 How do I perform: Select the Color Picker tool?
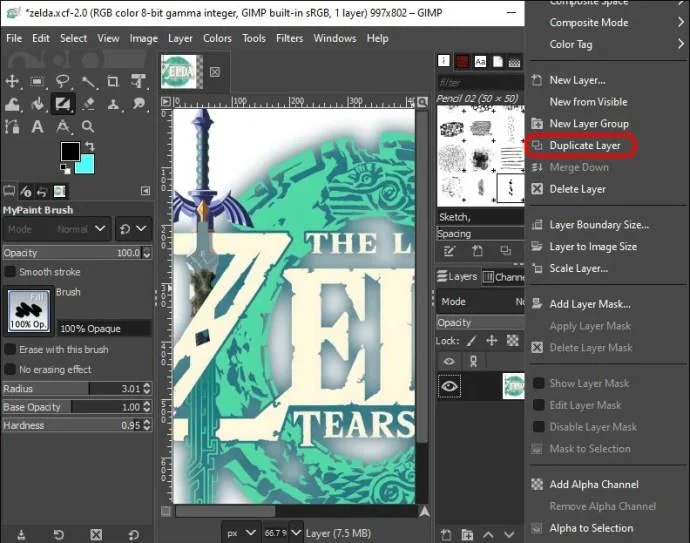point(62,127)
